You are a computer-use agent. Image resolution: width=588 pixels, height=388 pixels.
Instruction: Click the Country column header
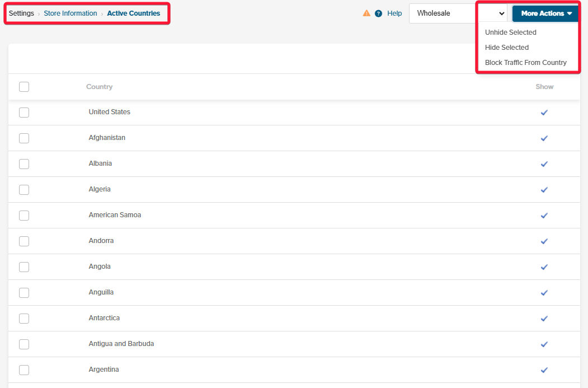pyautogui.click(x=99, y=87)
